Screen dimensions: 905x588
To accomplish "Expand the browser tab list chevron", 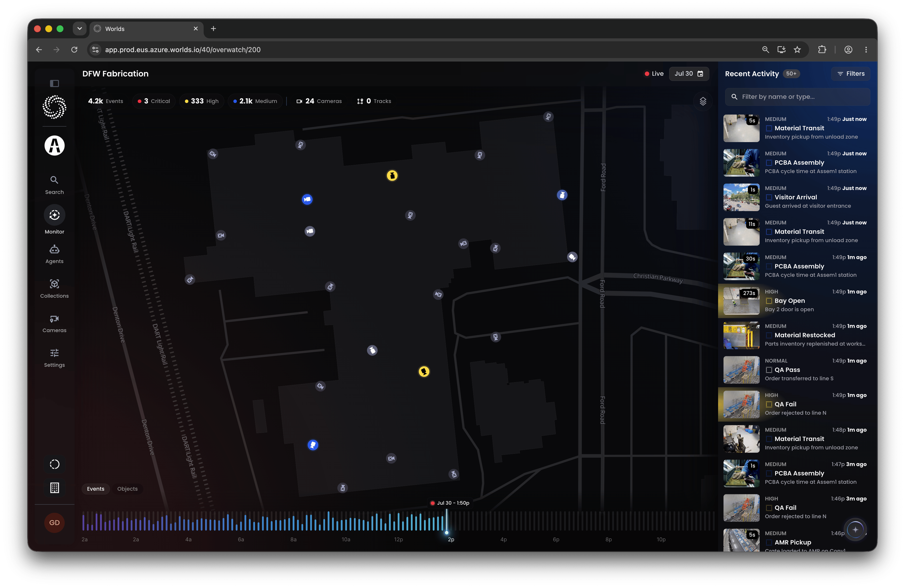I will [79, 29].
